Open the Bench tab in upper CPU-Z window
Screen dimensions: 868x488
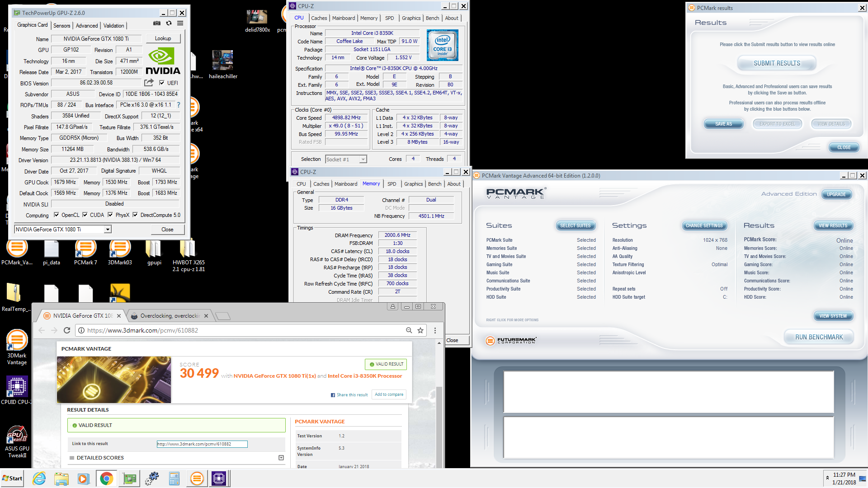[x=432, y=18]
